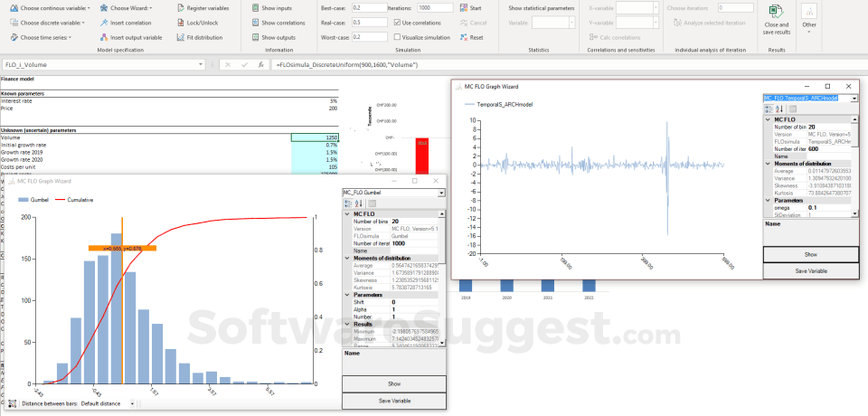Viewport: 868px width, 416px height.
Task: Select the Volume cell showing 1250
Action: pos(315,137)
